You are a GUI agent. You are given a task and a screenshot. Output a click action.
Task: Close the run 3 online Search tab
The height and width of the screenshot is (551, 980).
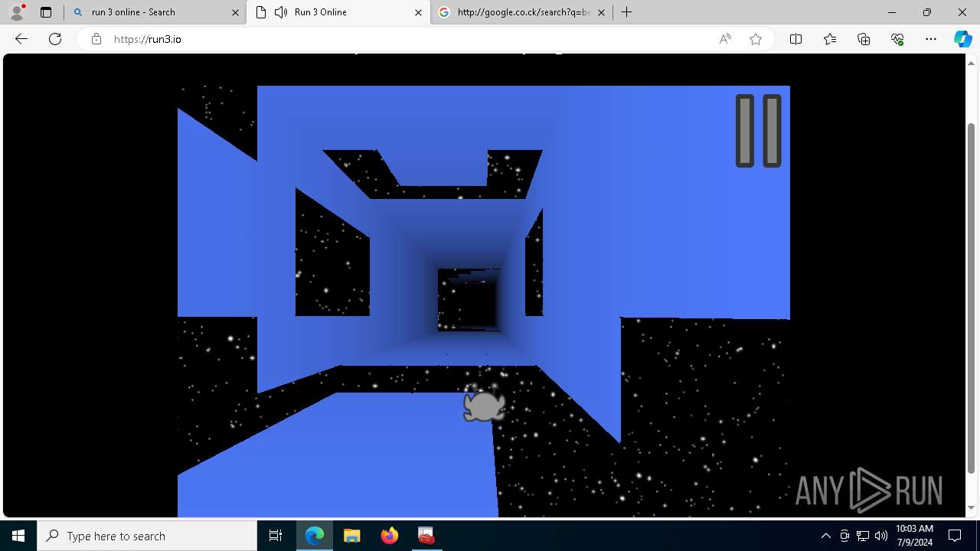coord(235,12)
